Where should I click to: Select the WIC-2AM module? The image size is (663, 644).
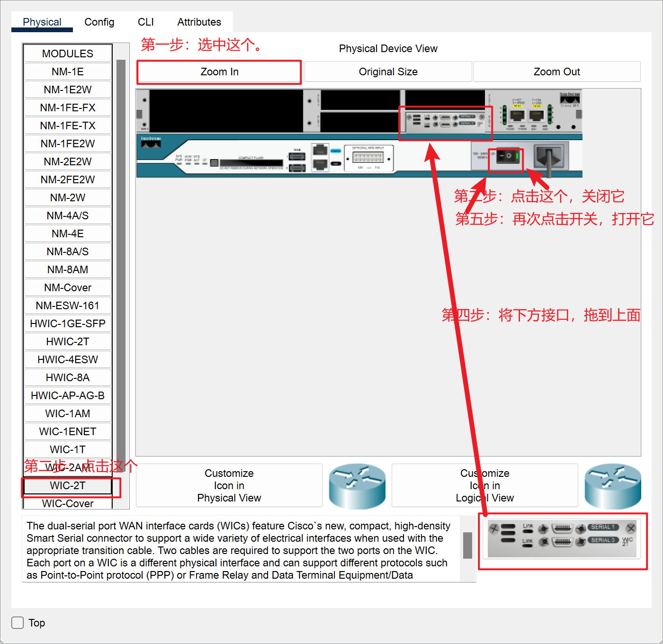pos(68,467)
